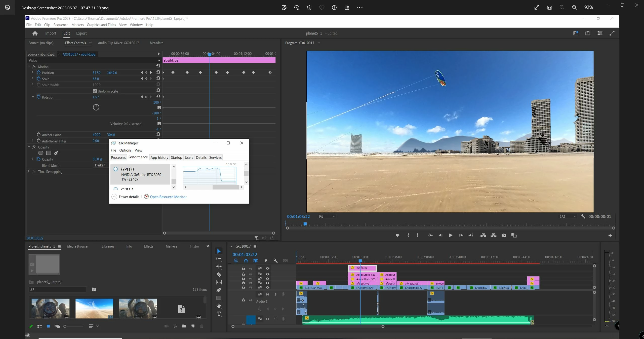Screen dimensions: 644x339
Task: Hide track V5 using its eye icon
Action: 267,268
